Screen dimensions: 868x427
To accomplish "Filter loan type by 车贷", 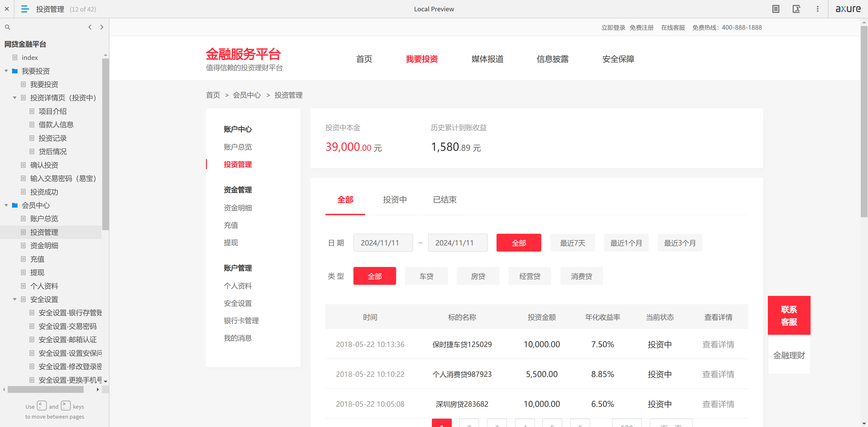I will pos(426,276).
